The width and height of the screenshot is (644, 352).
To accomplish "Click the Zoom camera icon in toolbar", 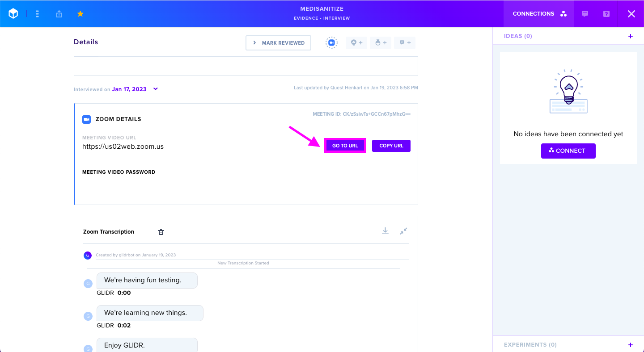I will (x=331, y=43).
